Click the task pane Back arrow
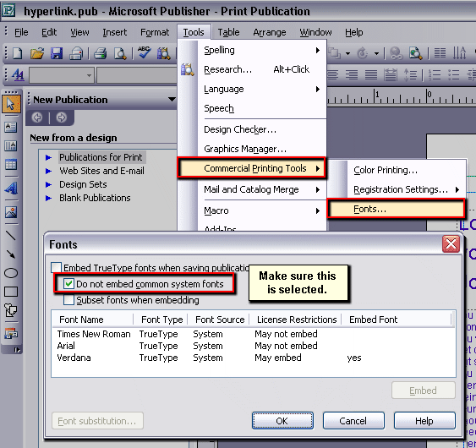The height and width of the screenshot is (448, 476). (37, 117)
